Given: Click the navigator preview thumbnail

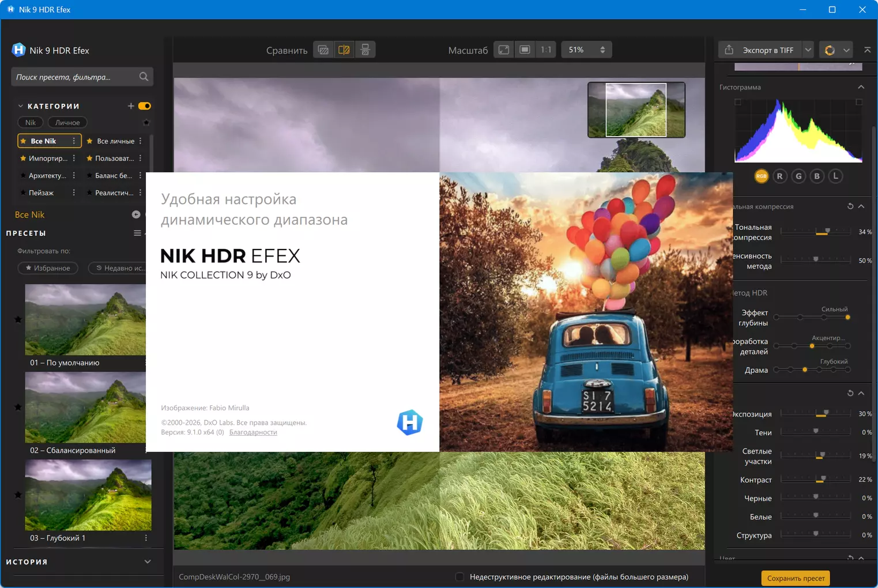Looking at the screenshot, I should [636, 110].
